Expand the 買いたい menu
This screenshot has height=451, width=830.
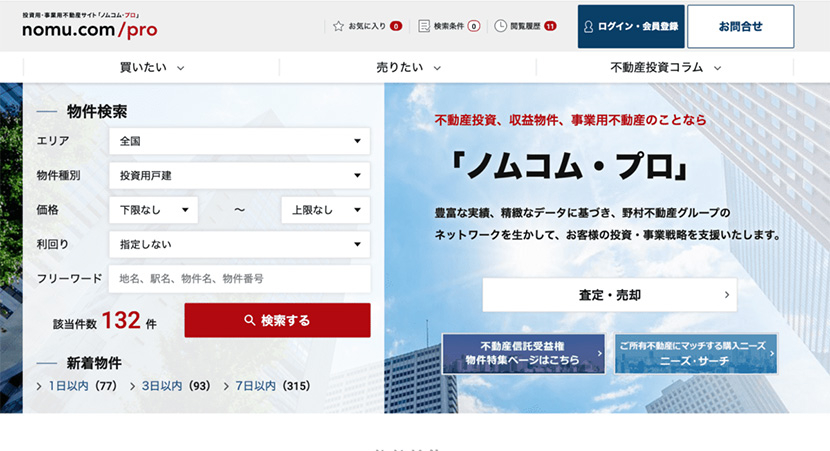(151, 68)
